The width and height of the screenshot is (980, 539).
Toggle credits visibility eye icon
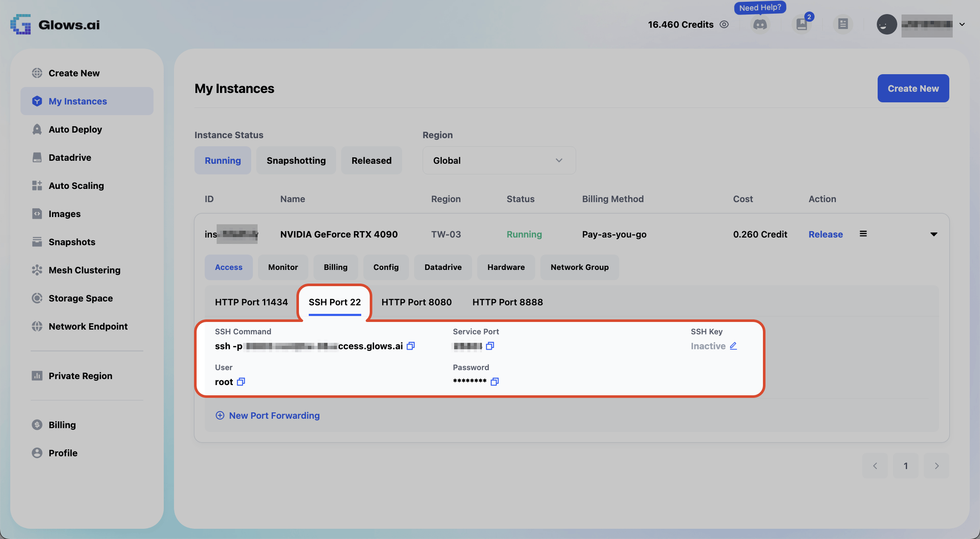tap(724, 24)
